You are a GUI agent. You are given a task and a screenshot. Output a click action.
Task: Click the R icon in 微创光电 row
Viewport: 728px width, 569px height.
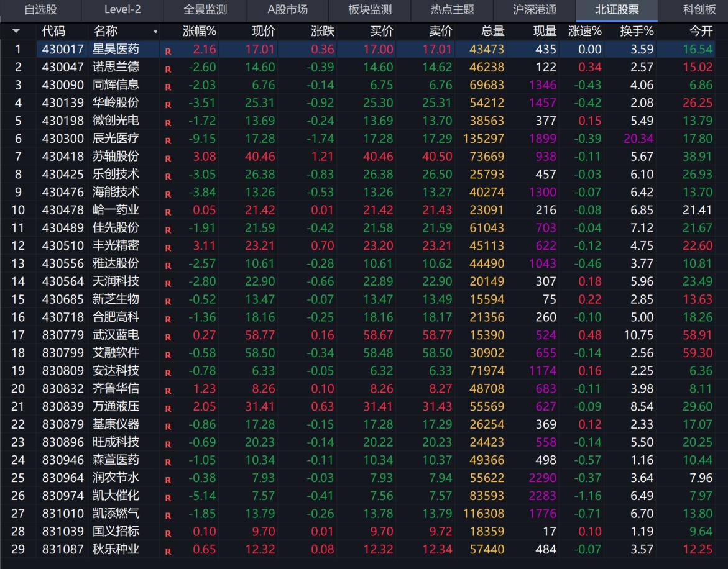click(168, 122)
